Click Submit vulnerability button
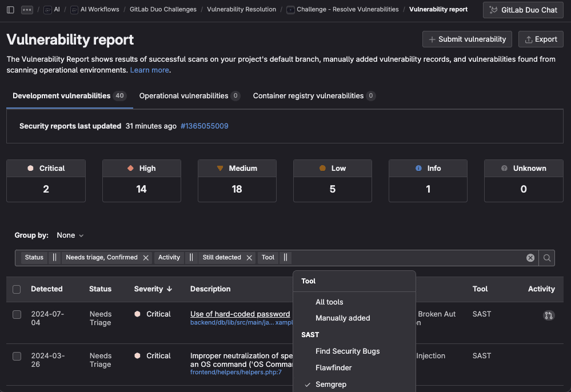 click(467, 39)
